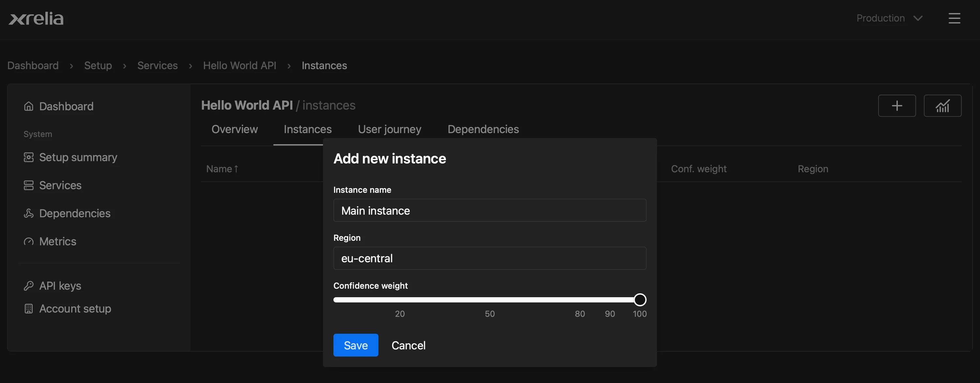The width and height of the screenshot is (980, 383).
Task: Open Dashboard label in the sidebar
Action: (x=66, y=106)
